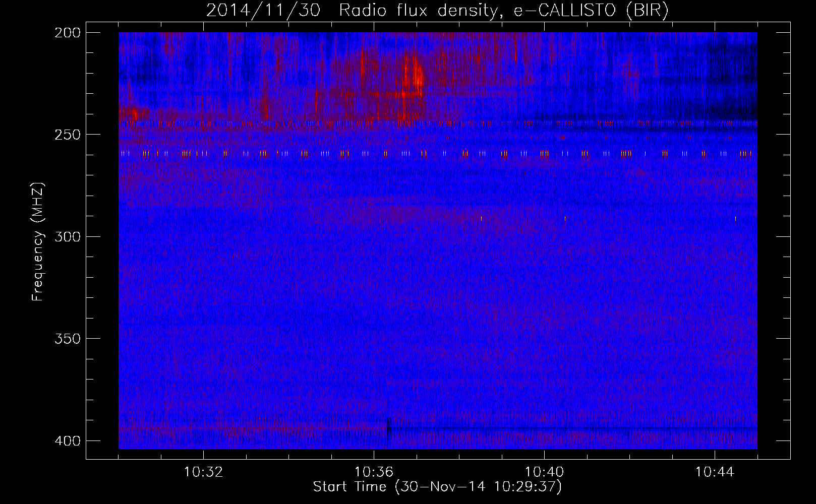Click the Start Time axis caption
Viewport: 816px width, 504px height.
(x=437, y=487)
